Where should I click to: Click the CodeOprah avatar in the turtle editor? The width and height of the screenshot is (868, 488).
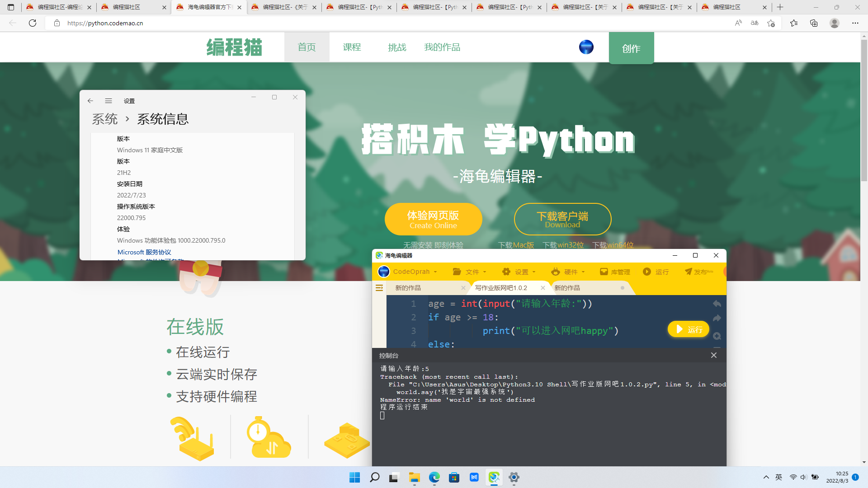[384, 272]
